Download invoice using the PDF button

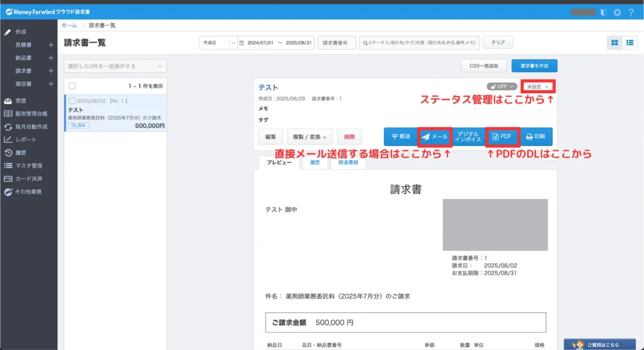tap(502, 137)
